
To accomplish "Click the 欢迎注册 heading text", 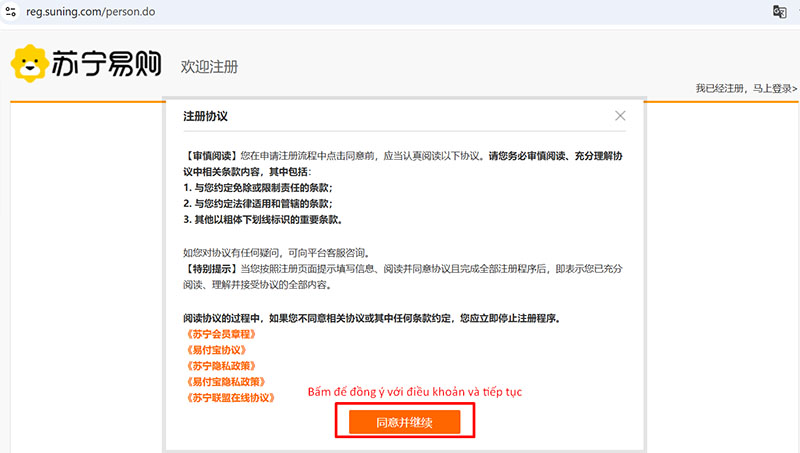I will tap(209, 66).
